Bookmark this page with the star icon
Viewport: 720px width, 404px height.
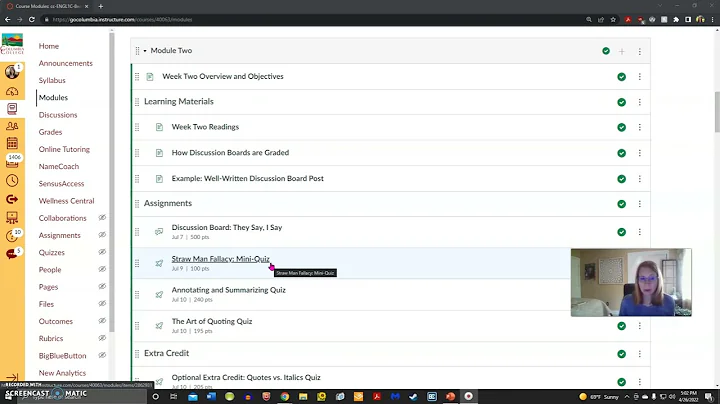[613, 20]
